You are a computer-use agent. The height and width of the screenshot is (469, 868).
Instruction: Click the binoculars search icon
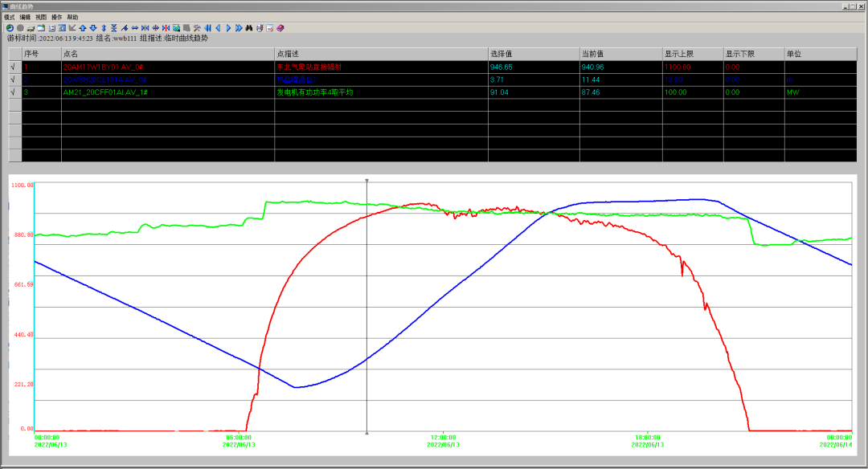pyautogui.click(x=249, y=27)
